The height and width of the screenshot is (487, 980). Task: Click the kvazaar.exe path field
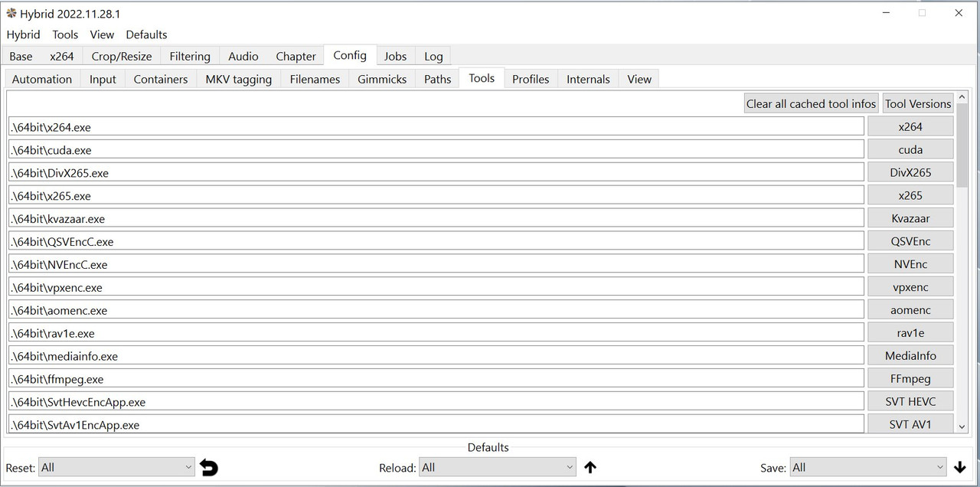coord(436,218)
